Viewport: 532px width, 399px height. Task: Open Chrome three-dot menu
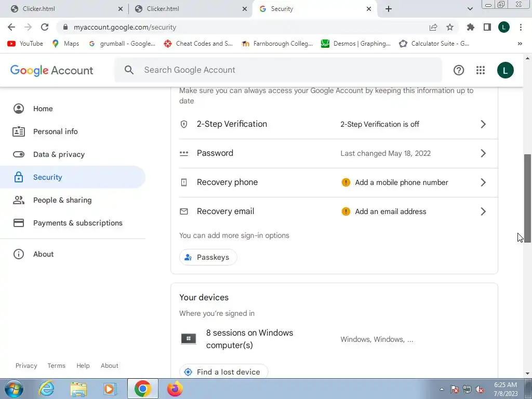(521, 27)
